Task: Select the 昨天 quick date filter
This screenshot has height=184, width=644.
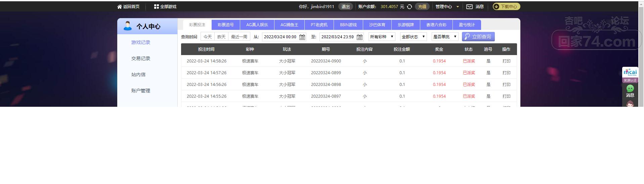Action: (221, 37)
